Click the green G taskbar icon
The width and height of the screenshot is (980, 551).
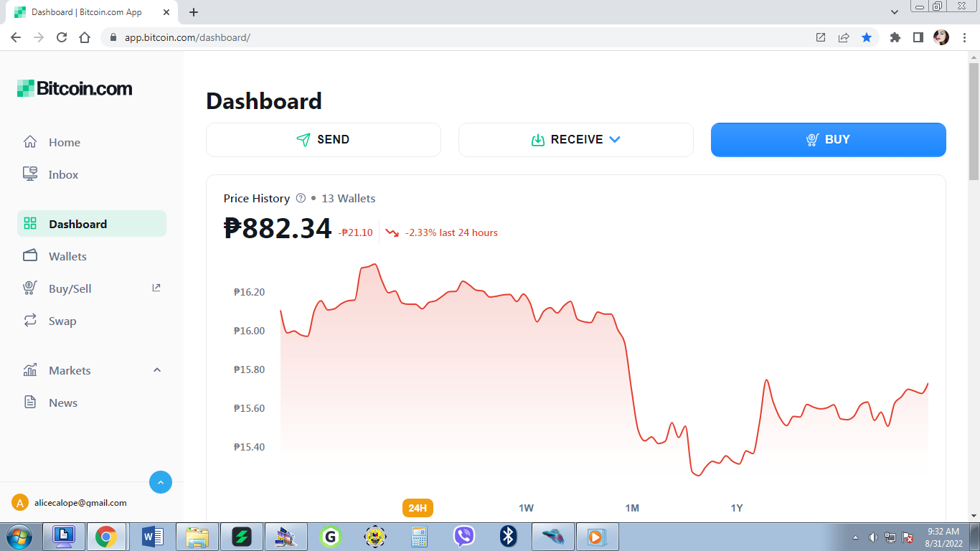click(330, 537)
